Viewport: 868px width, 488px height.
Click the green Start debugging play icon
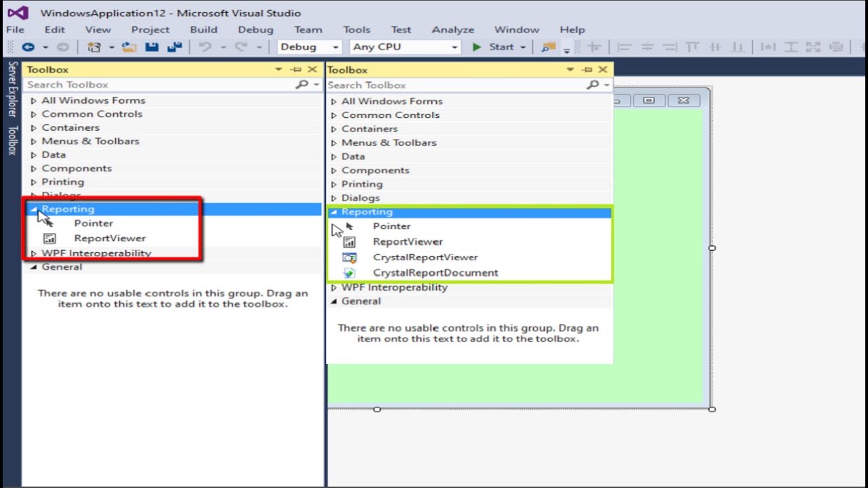point(477,47)
